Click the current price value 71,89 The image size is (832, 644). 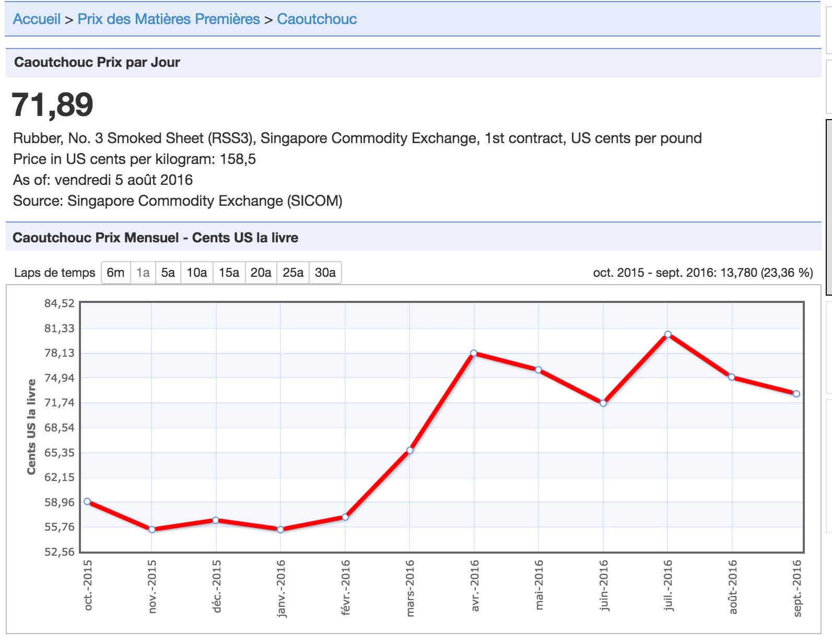click(x=52, y=104)
